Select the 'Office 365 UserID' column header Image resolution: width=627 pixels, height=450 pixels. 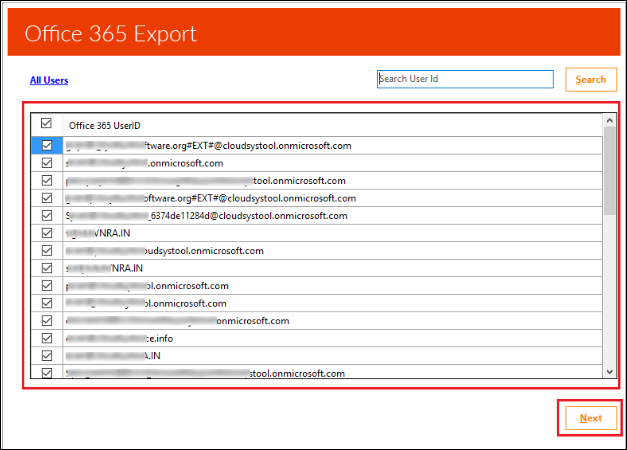104,126
